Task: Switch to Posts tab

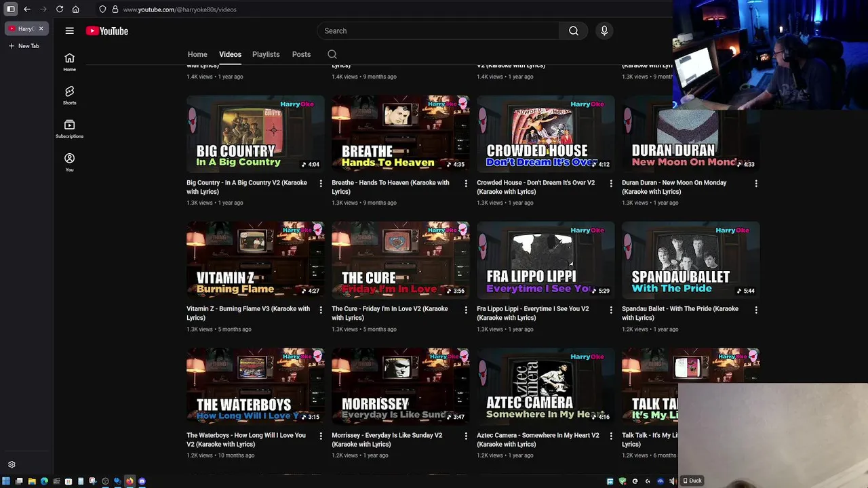Action: click(x=301, y=54)
